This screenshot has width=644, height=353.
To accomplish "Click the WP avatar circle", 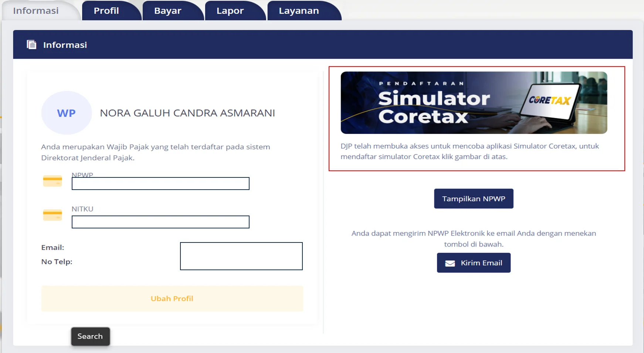I will coord(67,113).
